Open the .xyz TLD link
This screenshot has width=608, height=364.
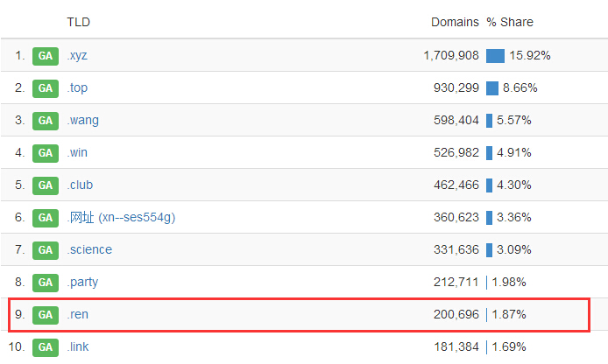(77, 56)
